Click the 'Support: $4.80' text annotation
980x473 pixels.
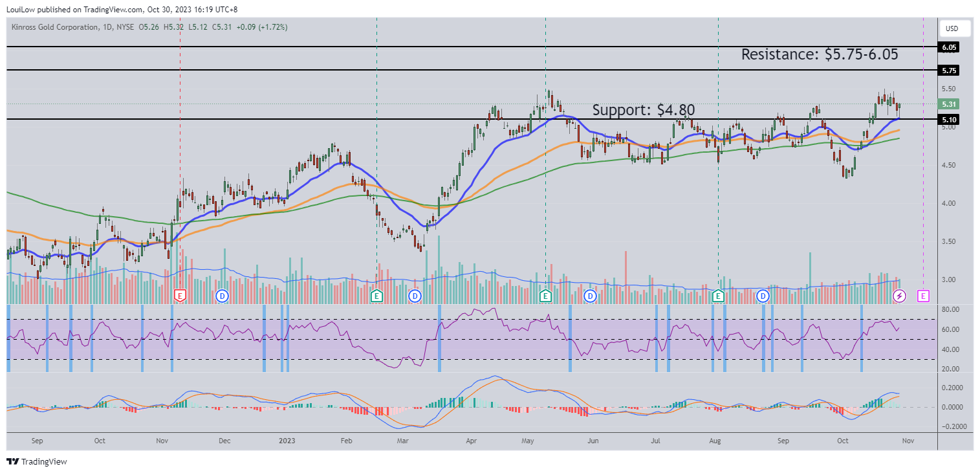point(644,110)
